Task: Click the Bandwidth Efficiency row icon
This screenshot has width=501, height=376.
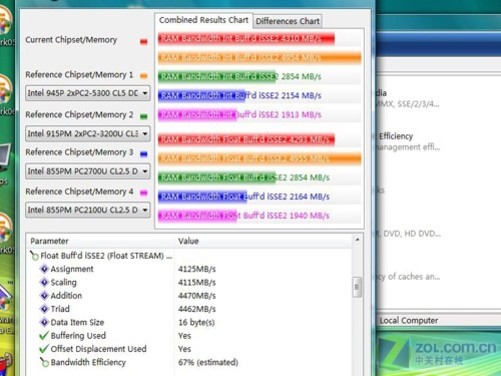Action: pyautogui.click(x=44, y=362)
